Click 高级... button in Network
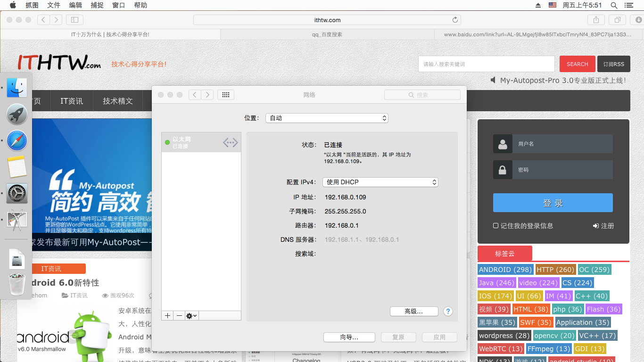The image size is (644, 362). 414,312
